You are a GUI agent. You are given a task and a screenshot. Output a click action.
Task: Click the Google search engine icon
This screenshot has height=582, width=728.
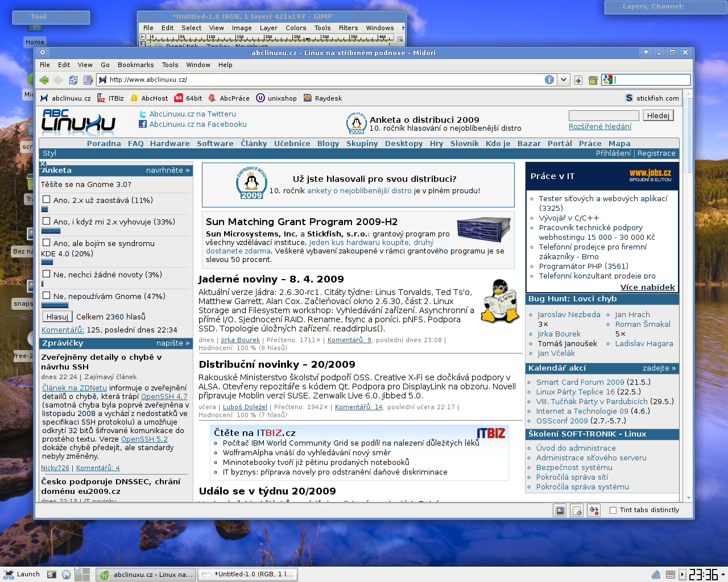click(608, 80)
